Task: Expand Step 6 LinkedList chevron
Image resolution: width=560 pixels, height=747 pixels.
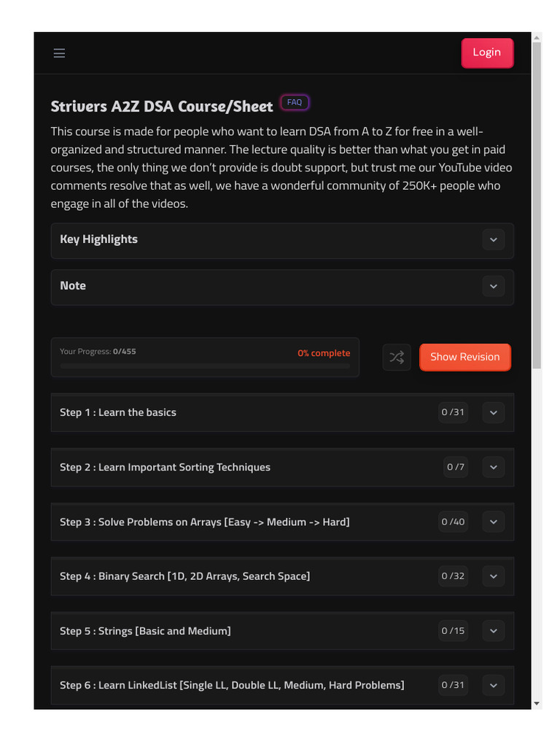Action: point(493,686)
